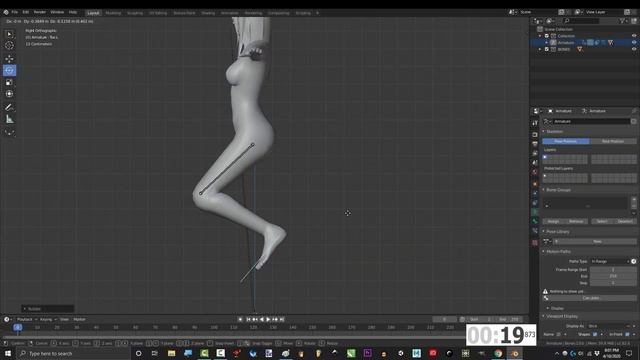Hide the Collection via eye icon
Screen dimensions: 640x360
tap(634, 36)
